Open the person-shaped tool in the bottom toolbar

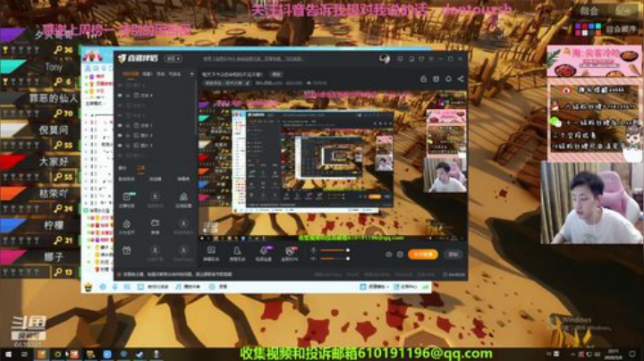pyautogui.click(x=237, y=254)
